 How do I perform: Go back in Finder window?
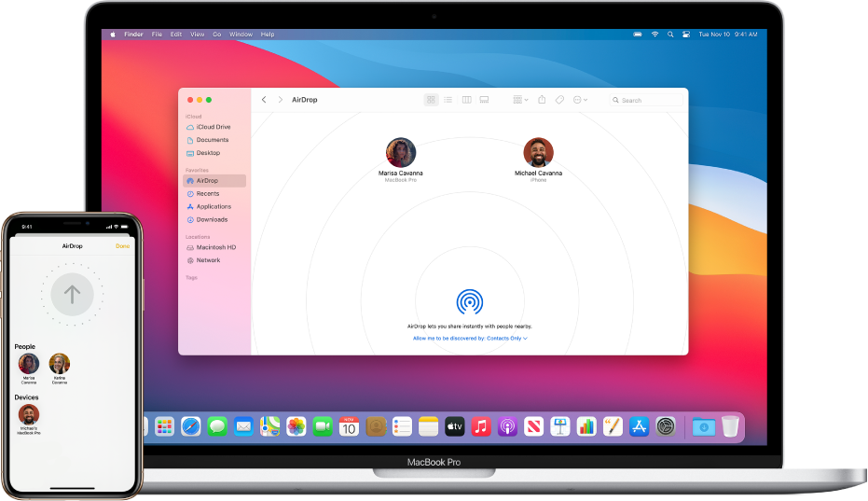point(264,100)
